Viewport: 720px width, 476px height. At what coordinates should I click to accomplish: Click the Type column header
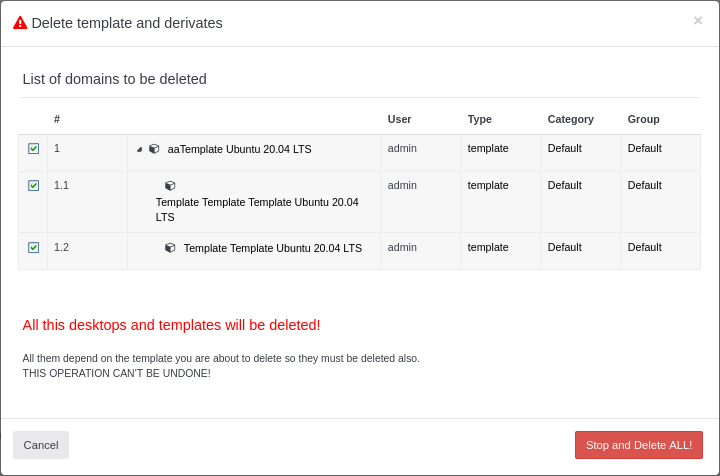pyautogui.click(x=479, y=119)
